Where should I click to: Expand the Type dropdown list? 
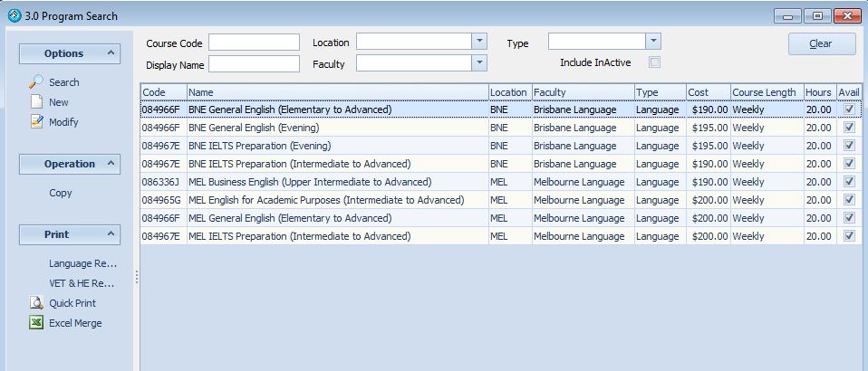click(652, 42)
